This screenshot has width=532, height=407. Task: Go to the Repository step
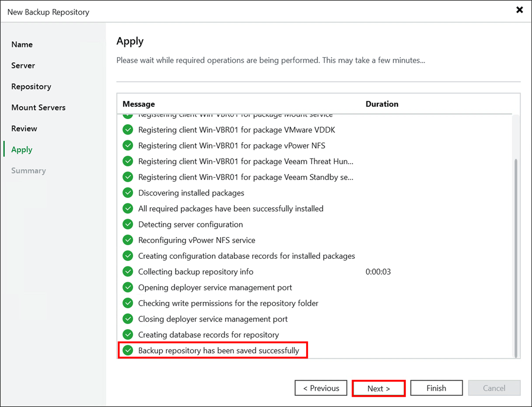tap(31, 86)
